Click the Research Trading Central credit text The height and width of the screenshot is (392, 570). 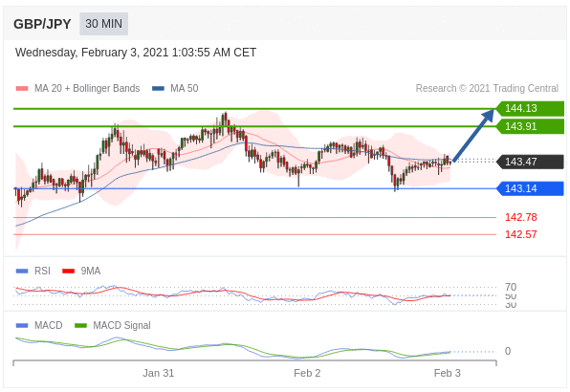487,88
